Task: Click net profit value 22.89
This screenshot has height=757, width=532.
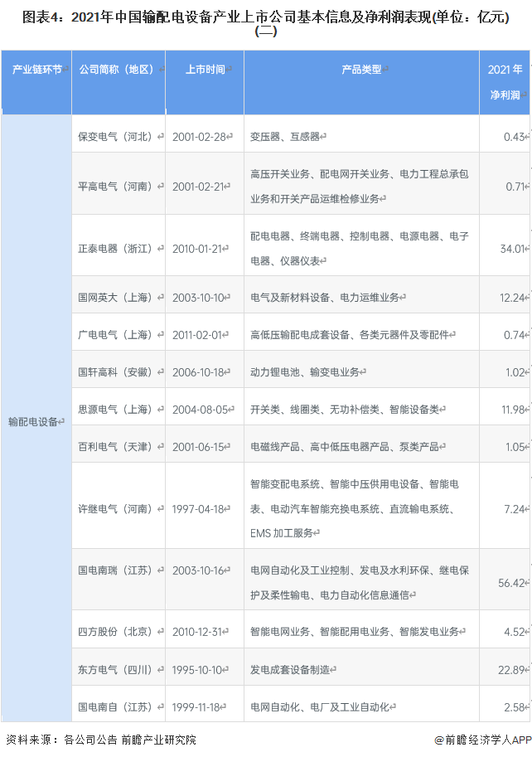Action: 511,670
